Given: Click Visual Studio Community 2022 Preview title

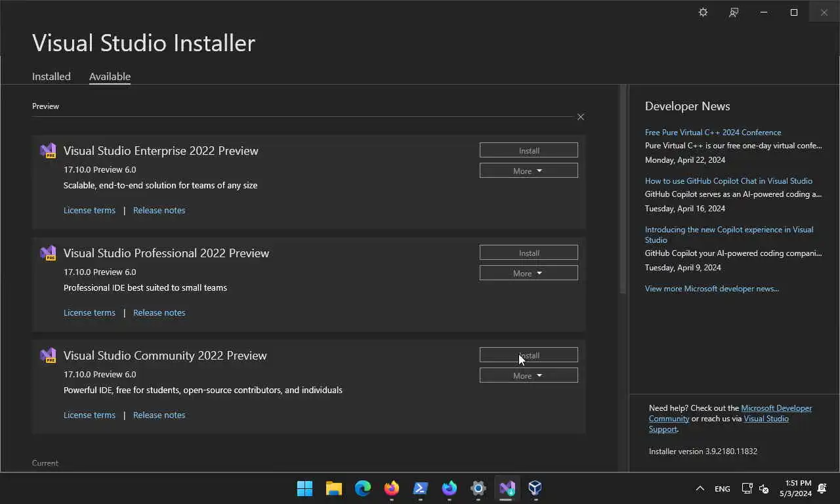Looking at the screenshot, I should [x=165, y=355].
